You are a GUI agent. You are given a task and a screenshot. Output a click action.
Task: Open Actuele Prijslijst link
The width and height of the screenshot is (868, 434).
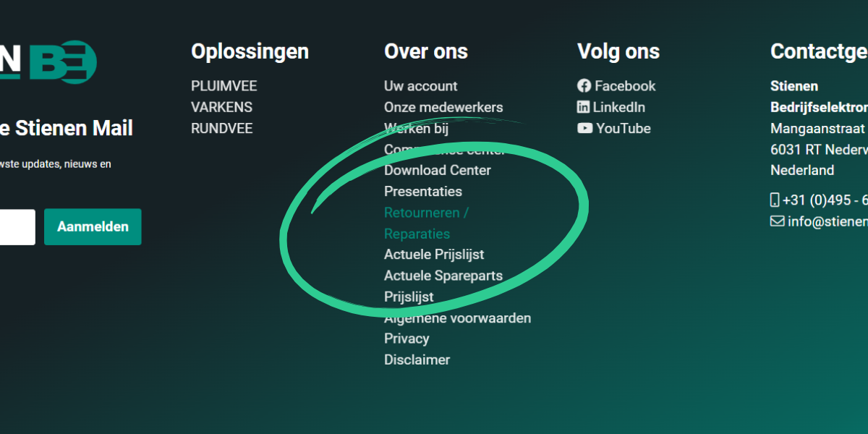[433, 255]
